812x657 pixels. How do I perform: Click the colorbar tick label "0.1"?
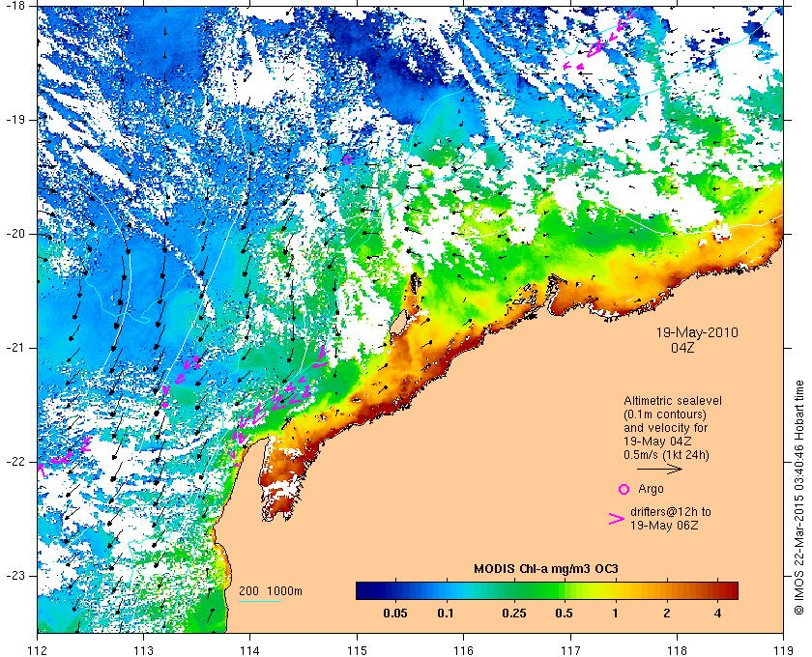coord(446,614)
